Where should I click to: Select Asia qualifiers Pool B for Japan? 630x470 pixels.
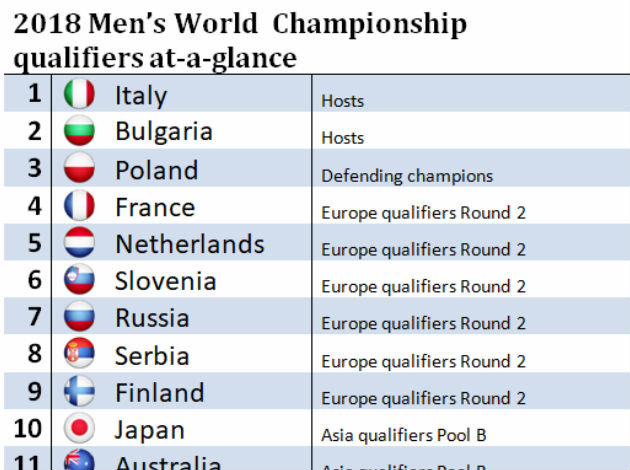click(403, 435)
